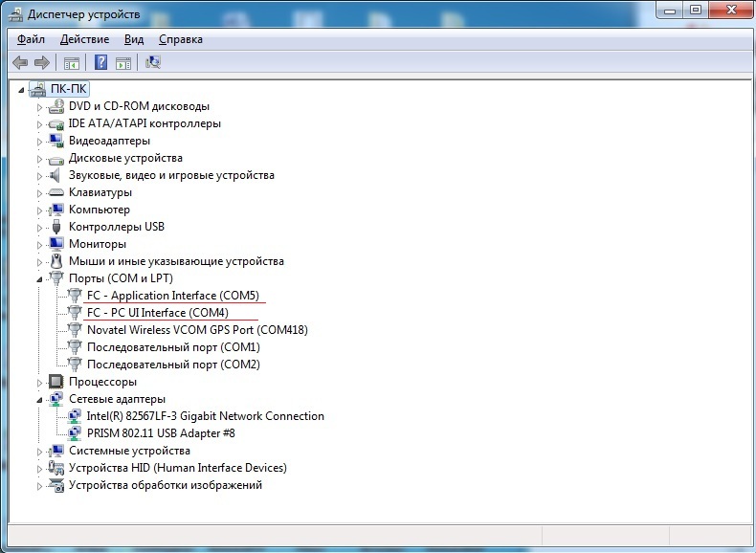Expand IDE ATA/ATAPI контроллеры node
The image size is (756, 553).
click(39, 124)
